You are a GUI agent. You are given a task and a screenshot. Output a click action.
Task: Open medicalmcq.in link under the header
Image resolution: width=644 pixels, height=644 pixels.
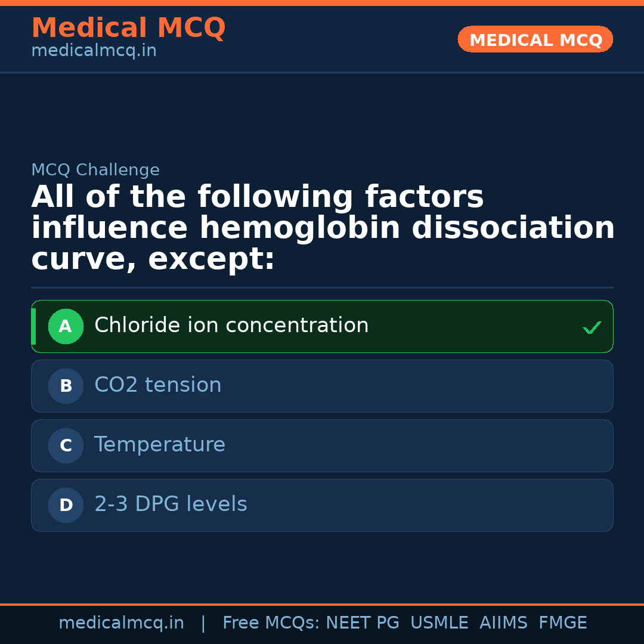(94, 51)
